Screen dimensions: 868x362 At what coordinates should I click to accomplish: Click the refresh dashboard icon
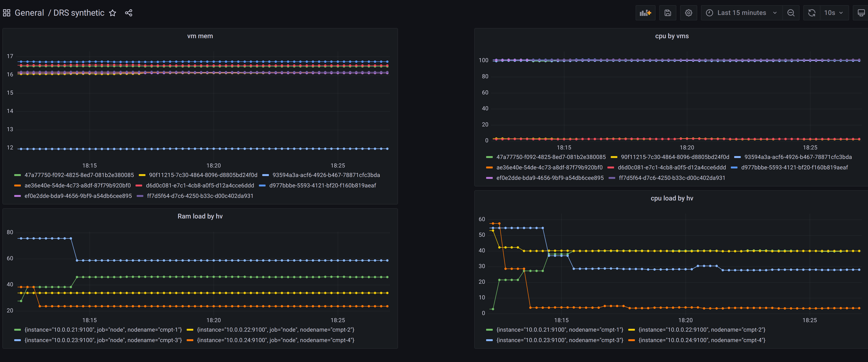tap(812, 13)
